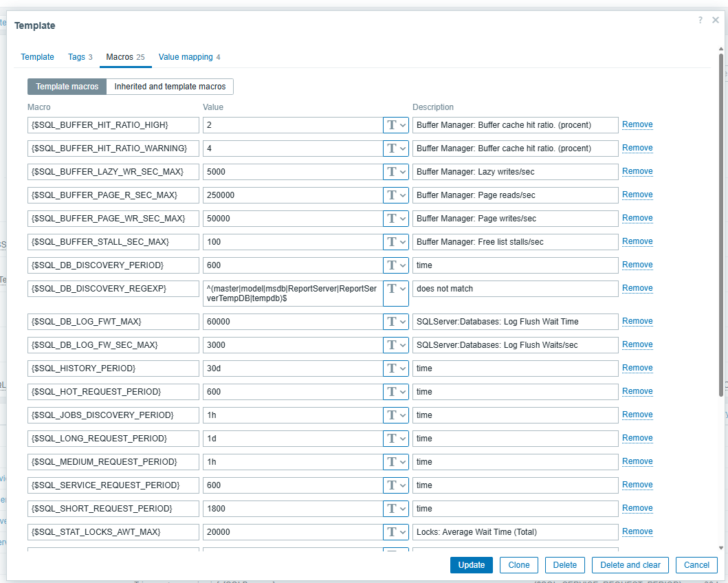Remove the SQL_HISTORY_PERIOD macro
Viewport: 728px width, 583px height.
click(x=637, y=368)
